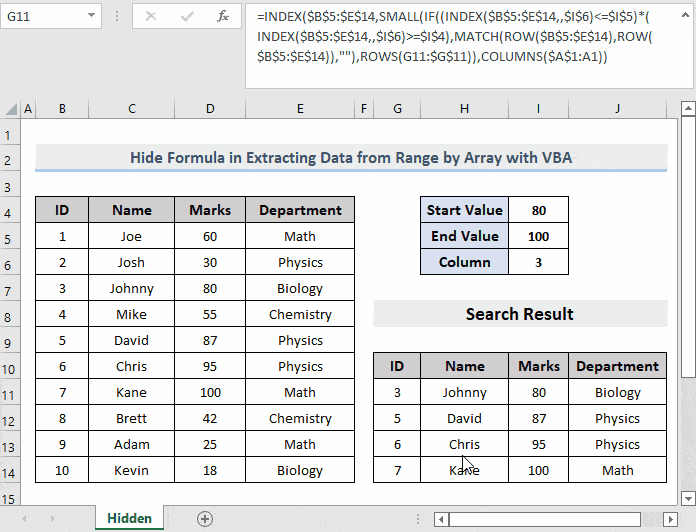696x532 pixels.
Task: Click the Search Result 'Marks' header
Action: coord(538,366)
